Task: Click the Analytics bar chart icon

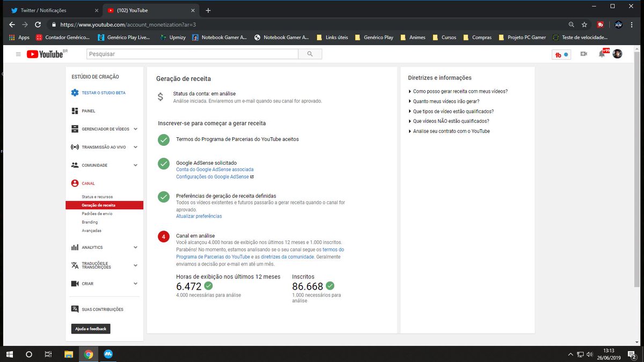Action: click(75, 247)
